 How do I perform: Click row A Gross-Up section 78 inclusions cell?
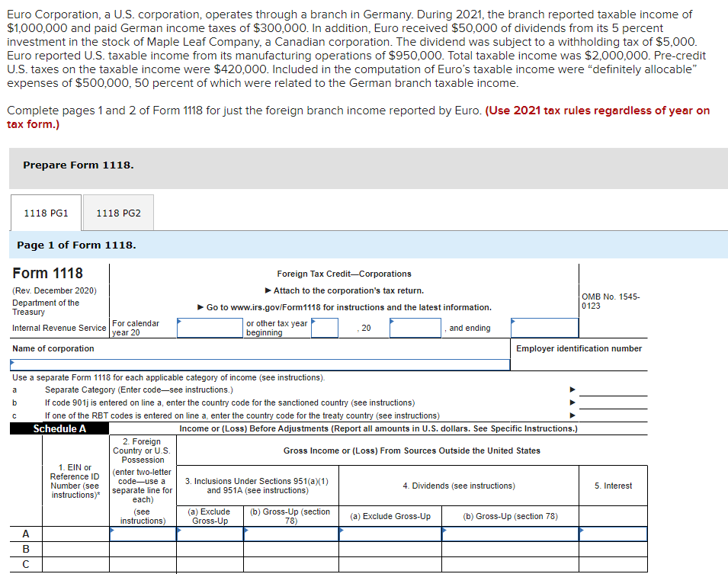(290, 534)
